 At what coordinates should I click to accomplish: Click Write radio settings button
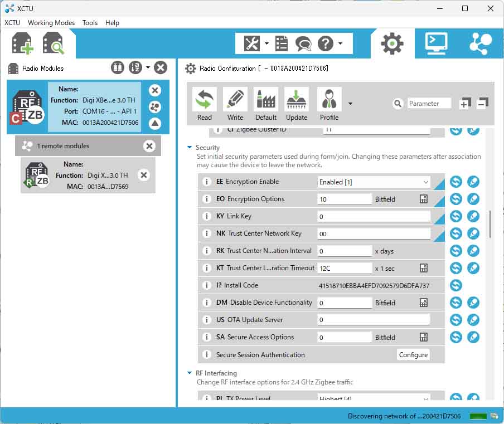point(235,104)
